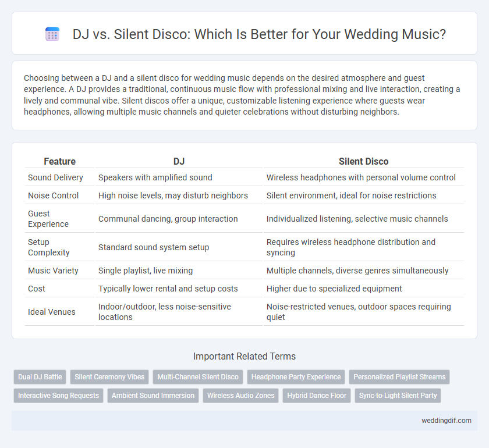Click the Music Variety row label
This screenshot has width=489, height=448.
click(x=53, y=271)
